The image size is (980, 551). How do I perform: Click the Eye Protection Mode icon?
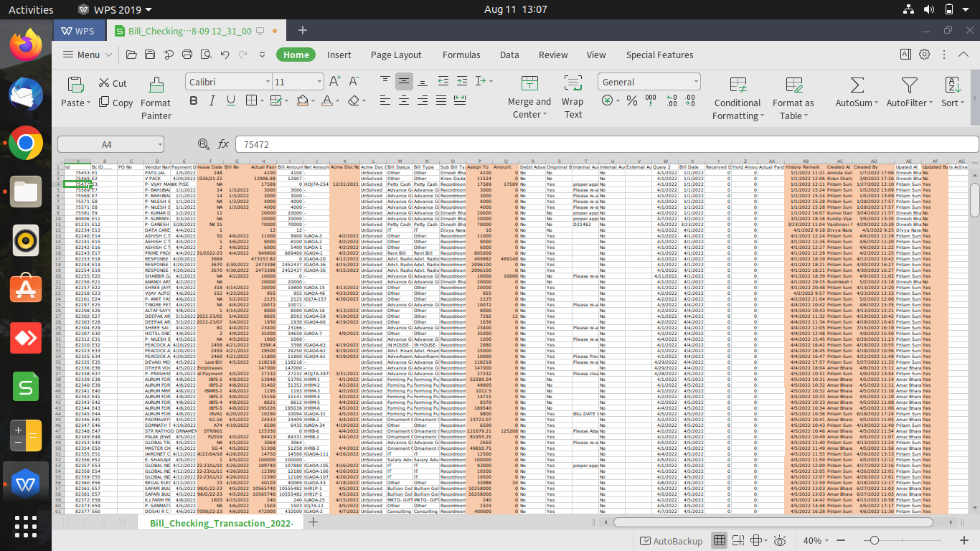pos(780,540)
